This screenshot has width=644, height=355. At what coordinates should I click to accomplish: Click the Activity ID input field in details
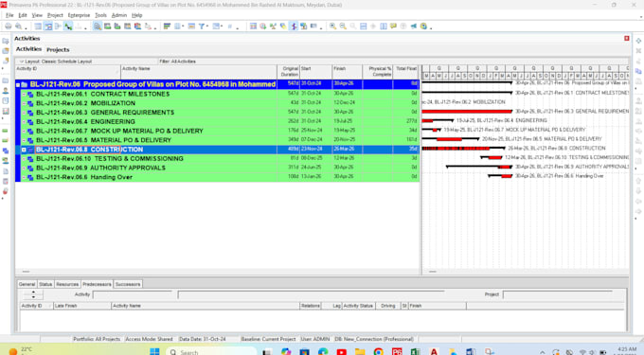(133, 294)
